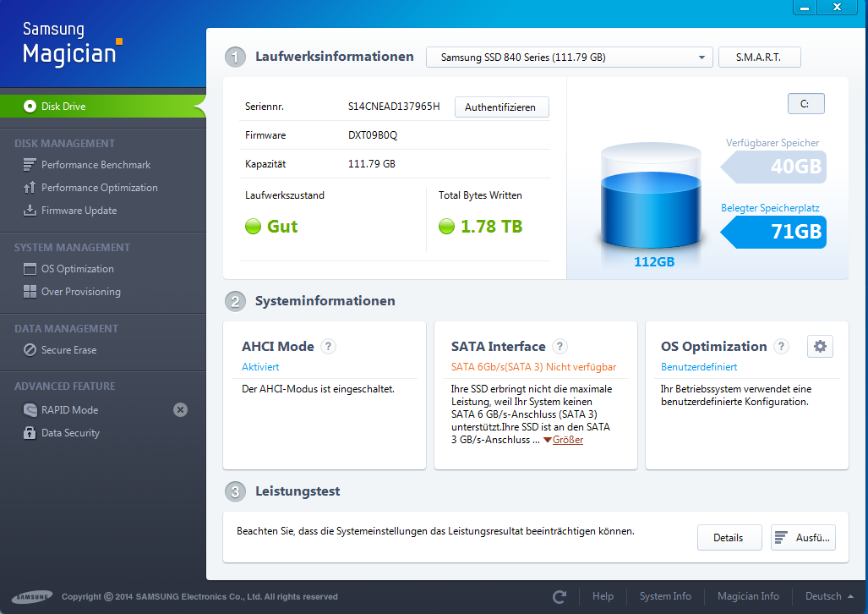Click the C: drive button
The height and width of the screenshot is (614, 868).
click(805, 104)
